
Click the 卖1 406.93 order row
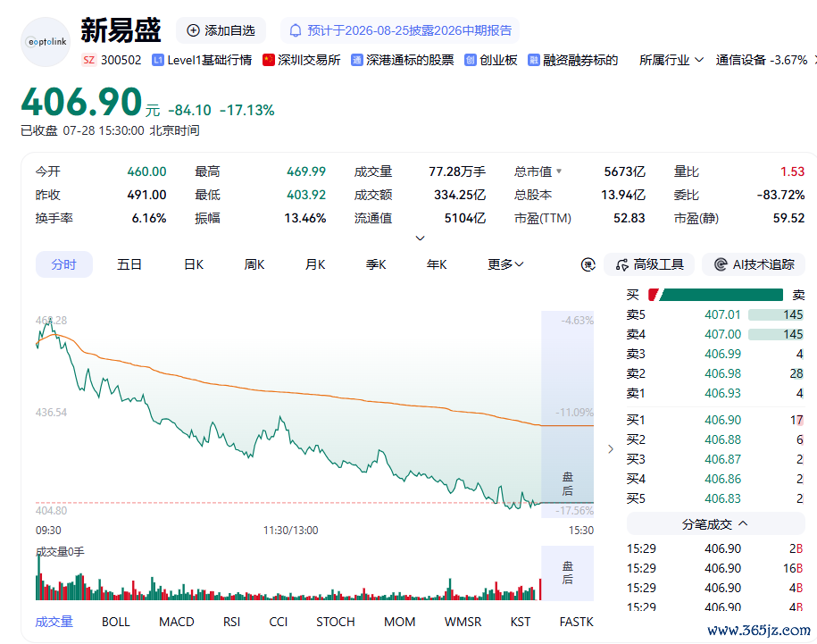715,393
